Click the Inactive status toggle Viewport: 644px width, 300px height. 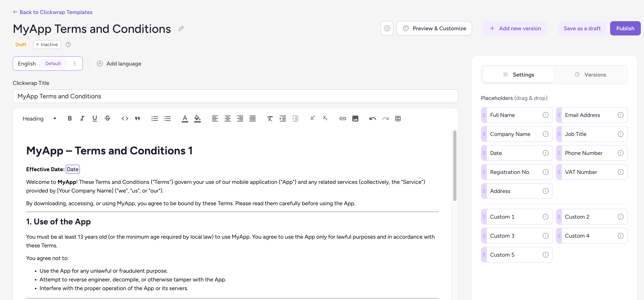[47, 44]
